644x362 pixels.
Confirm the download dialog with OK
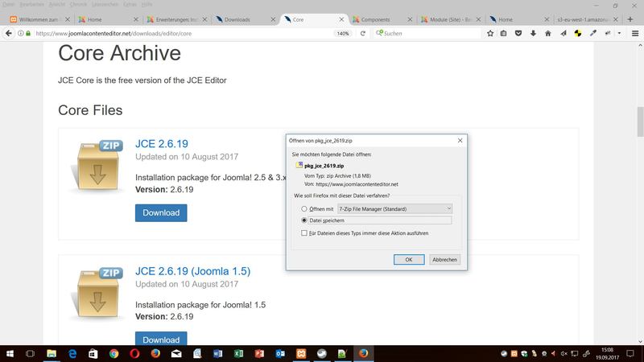[x=409, y=259]
